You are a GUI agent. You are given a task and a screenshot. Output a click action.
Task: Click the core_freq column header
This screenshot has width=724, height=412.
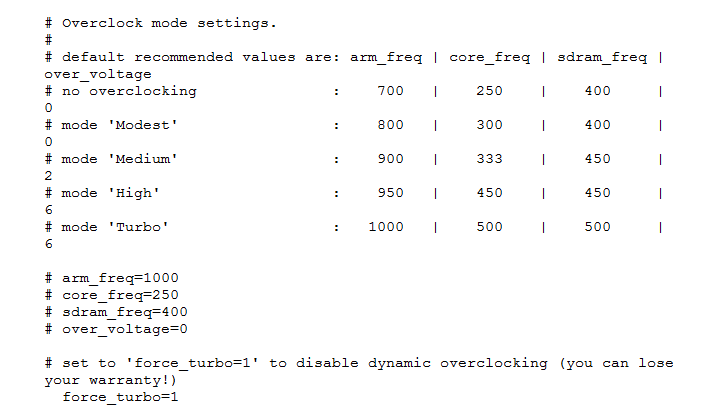[x=490, y=57]
